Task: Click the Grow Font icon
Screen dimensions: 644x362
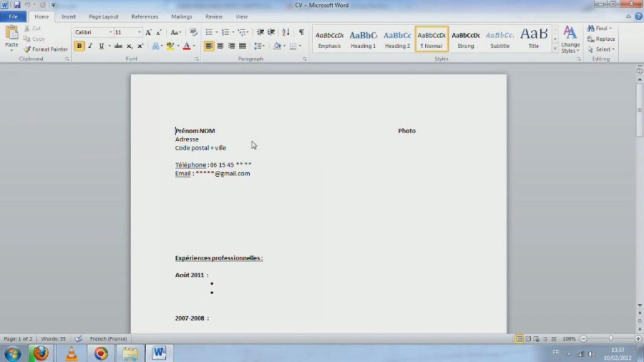Action: coord(148,32)
